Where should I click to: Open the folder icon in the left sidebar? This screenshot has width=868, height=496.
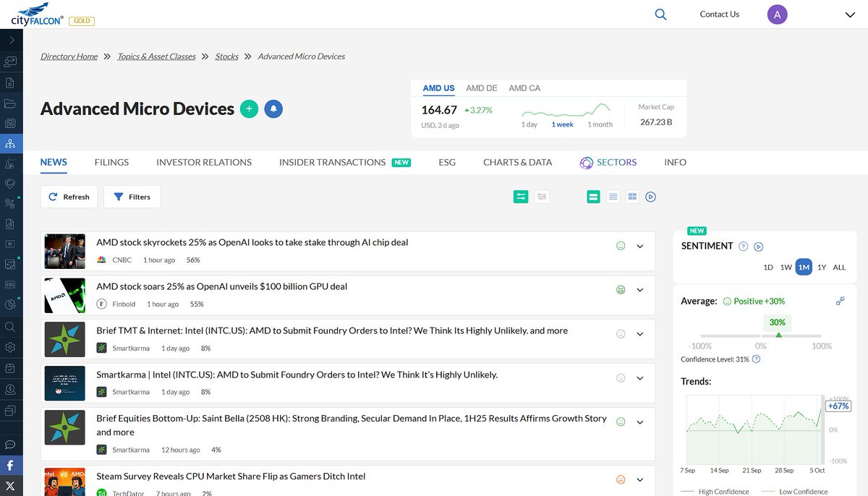[10, 103]
